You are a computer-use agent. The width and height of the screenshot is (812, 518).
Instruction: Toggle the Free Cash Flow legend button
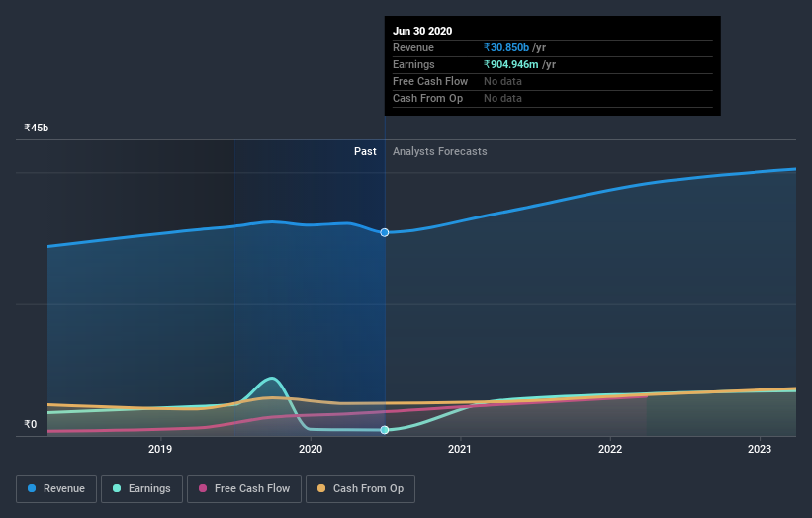point(244,489)
